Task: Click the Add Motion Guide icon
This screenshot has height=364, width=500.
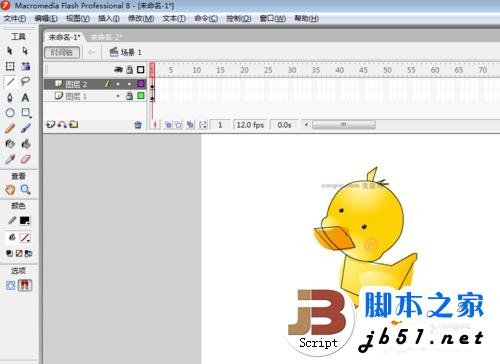Action: (x=62, y=125)
